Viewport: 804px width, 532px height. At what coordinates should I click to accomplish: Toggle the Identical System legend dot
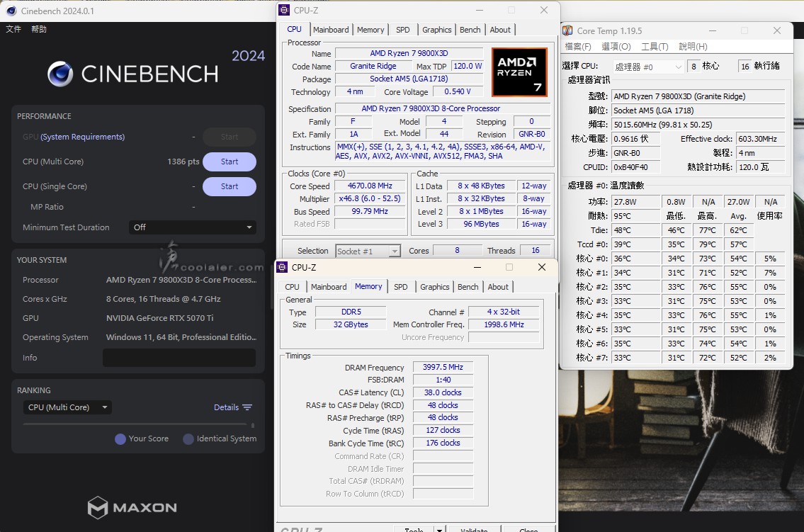(x=188, y=438)
